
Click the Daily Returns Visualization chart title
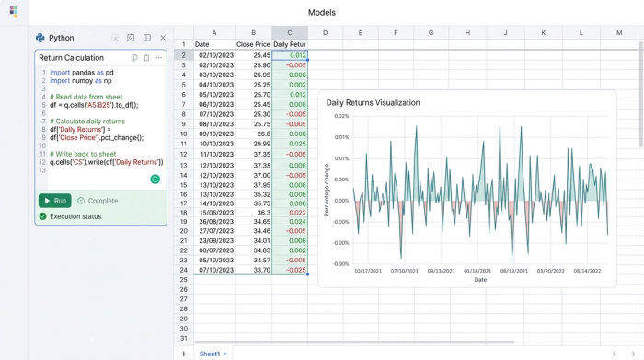(373, 103)
